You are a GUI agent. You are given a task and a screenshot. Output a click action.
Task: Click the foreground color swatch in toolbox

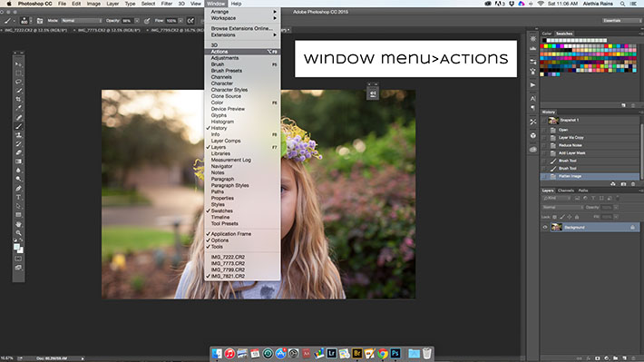click(16, 247)
